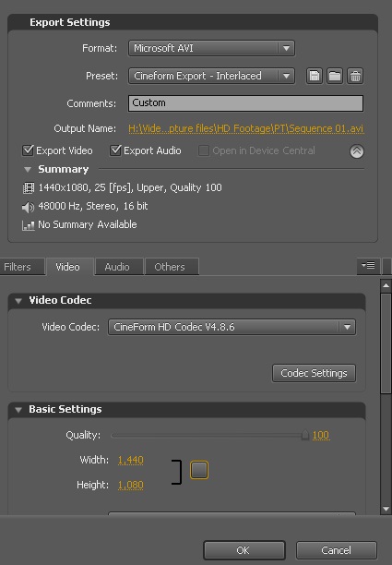Click the Delete Preset trash icon

pos(355,76)
